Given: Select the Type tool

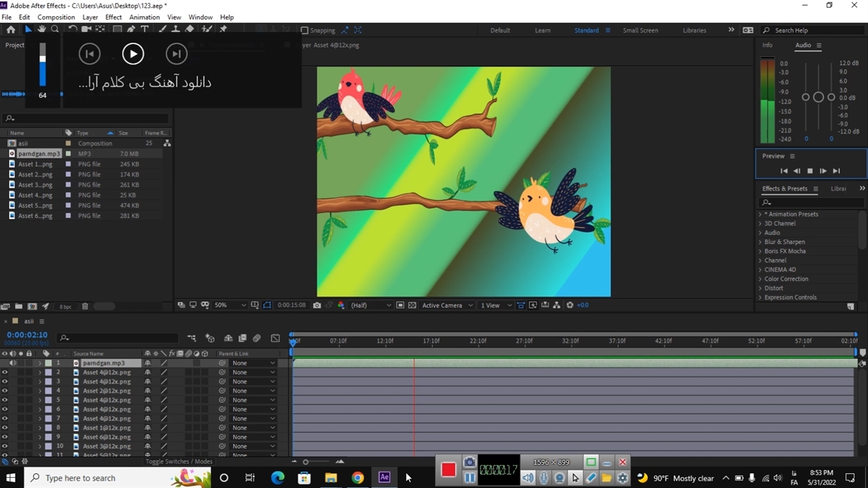Looking at the screenshot, I should pos(144,30).
